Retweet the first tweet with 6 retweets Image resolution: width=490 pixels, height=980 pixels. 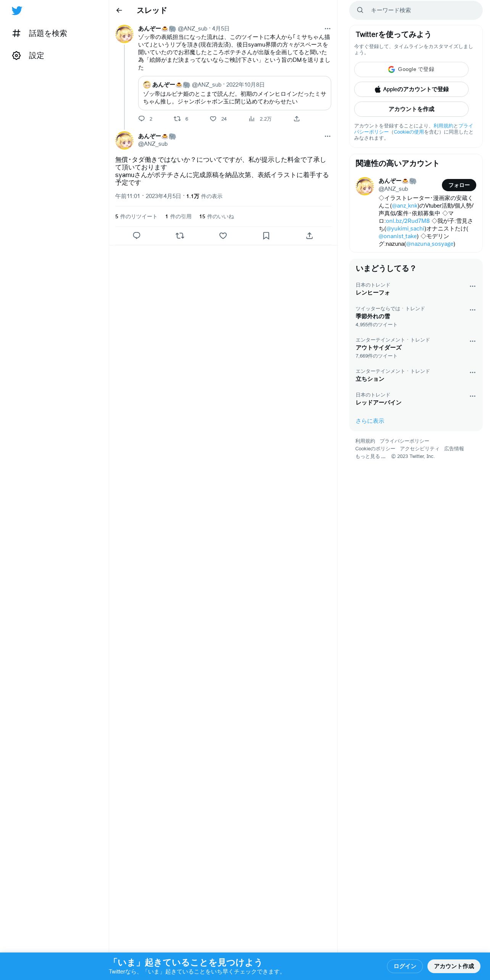pyautogui.click(x=177, y=119)
